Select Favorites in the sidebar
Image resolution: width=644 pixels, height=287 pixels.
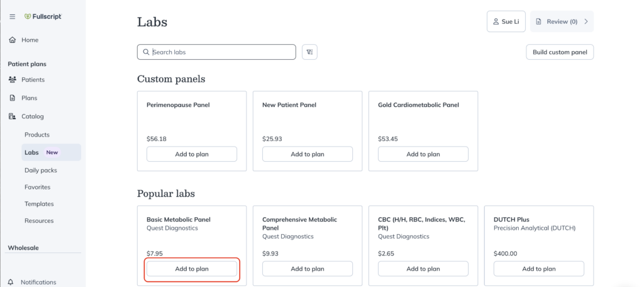click(37, 187)
